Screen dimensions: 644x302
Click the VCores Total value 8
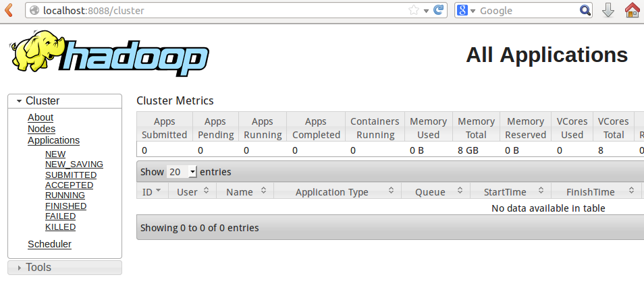point(601,150)
